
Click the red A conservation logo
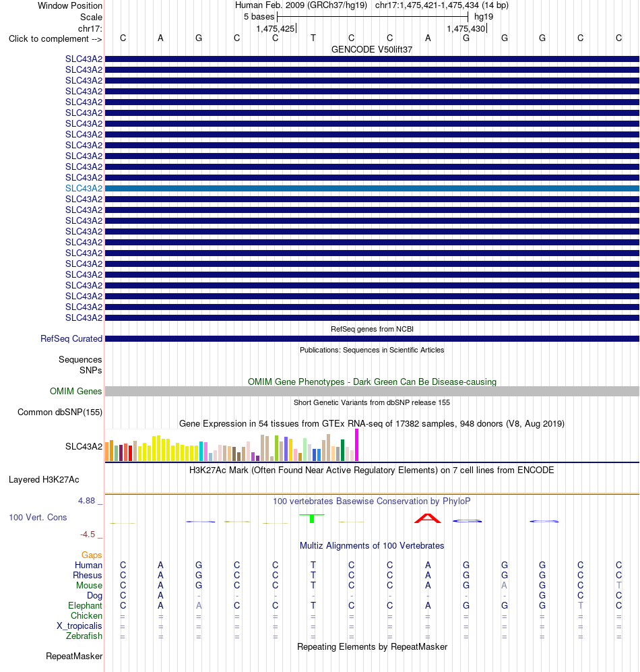[428, 518]
